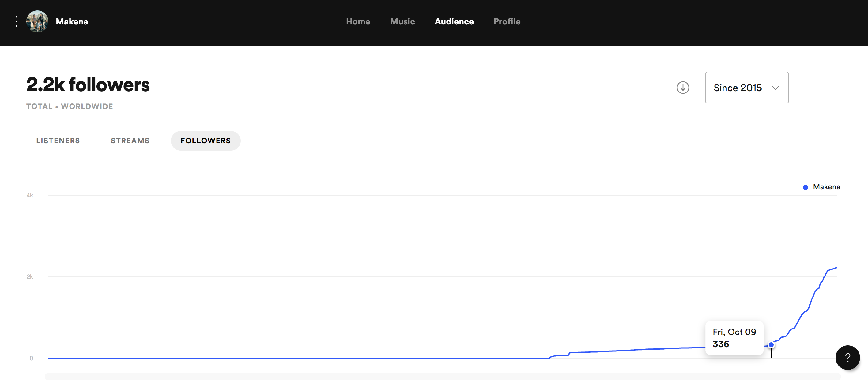Select the Audience navigation item

click(x=454, y=21)
